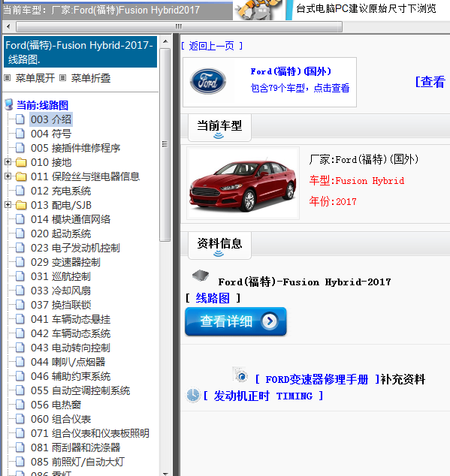Click the clock icon beside 发动机正时
Screen dimensions: 450x476
(193, 395)
